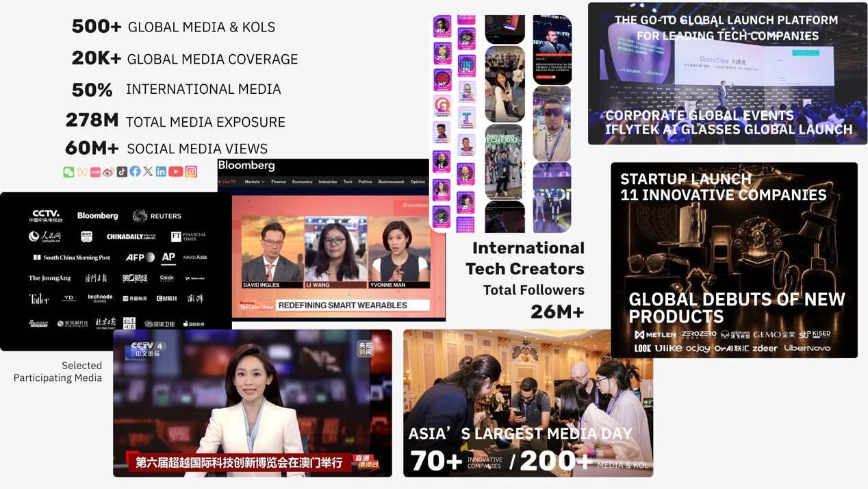Click the Bloomberg logo in media panel

97,216
